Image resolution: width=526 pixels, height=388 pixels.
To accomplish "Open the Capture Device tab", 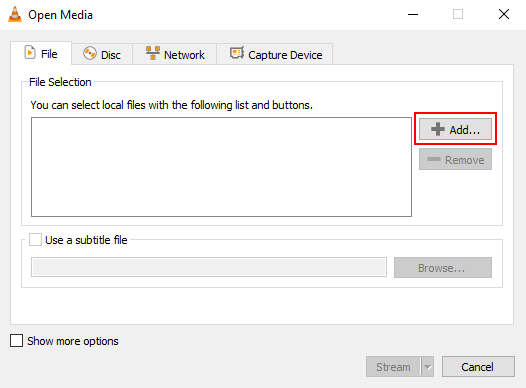I will (x=275, y=54).
